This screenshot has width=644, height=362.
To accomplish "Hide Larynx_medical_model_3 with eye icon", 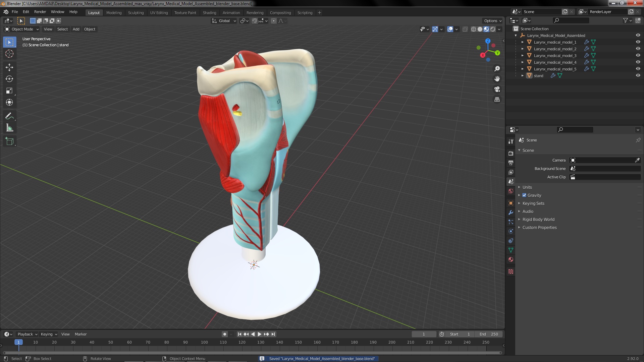I will click(x=638, y=55).
